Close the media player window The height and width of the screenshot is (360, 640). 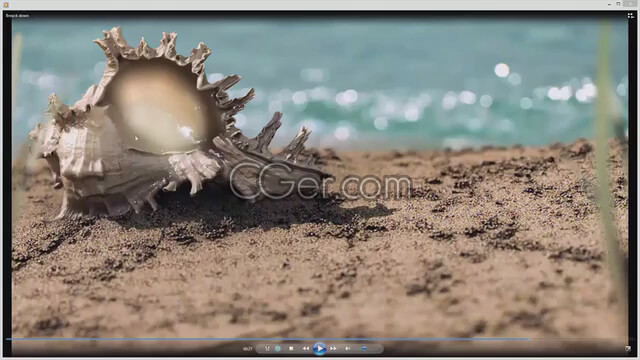(631, 4)
